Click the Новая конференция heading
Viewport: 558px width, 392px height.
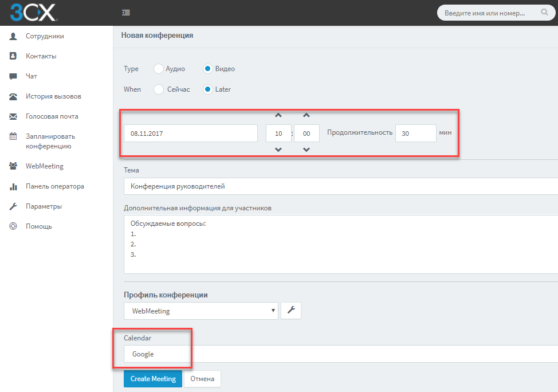[157, 36]
